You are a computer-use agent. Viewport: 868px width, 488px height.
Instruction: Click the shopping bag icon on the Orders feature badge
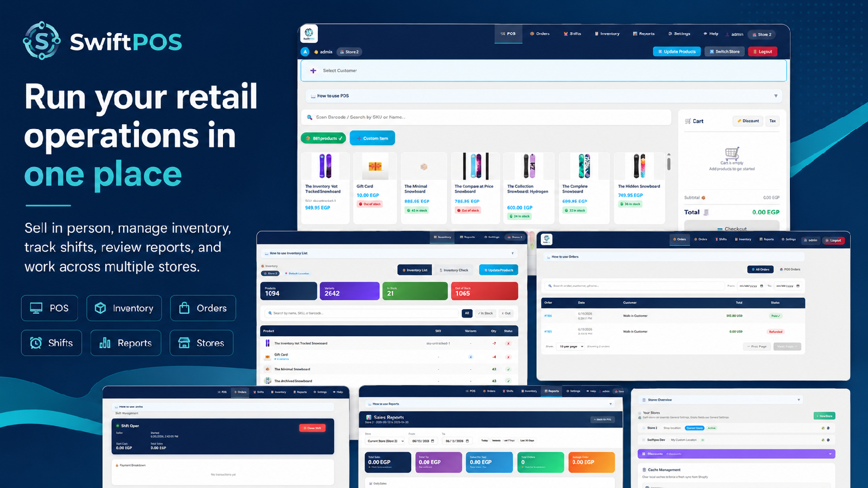coord(184,308)
